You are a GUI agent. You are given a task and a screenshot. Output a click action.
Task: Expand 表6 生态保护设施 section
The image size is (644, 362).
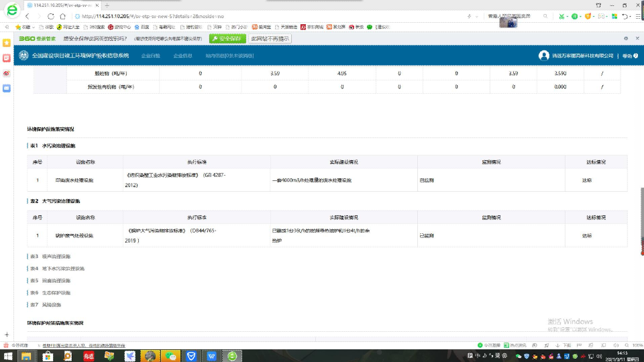click(50, 292)
